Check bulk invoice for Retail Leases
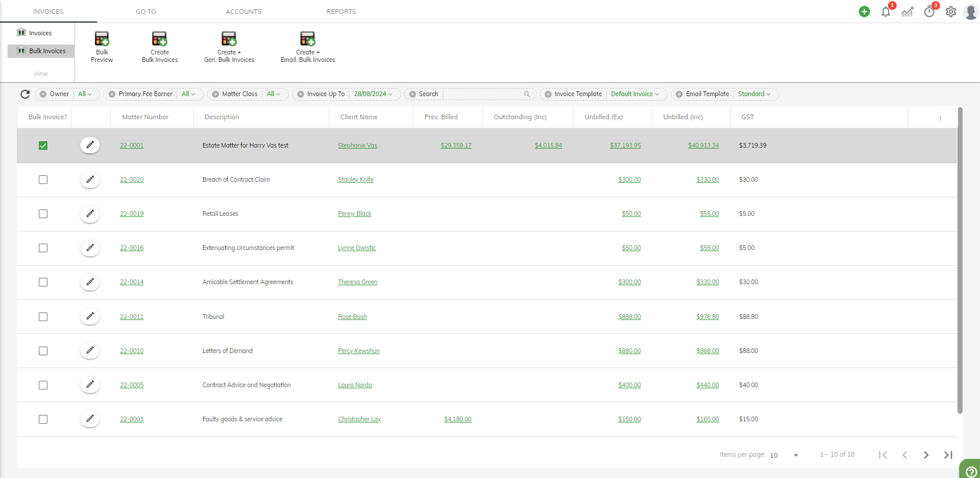 coord(43,214)
